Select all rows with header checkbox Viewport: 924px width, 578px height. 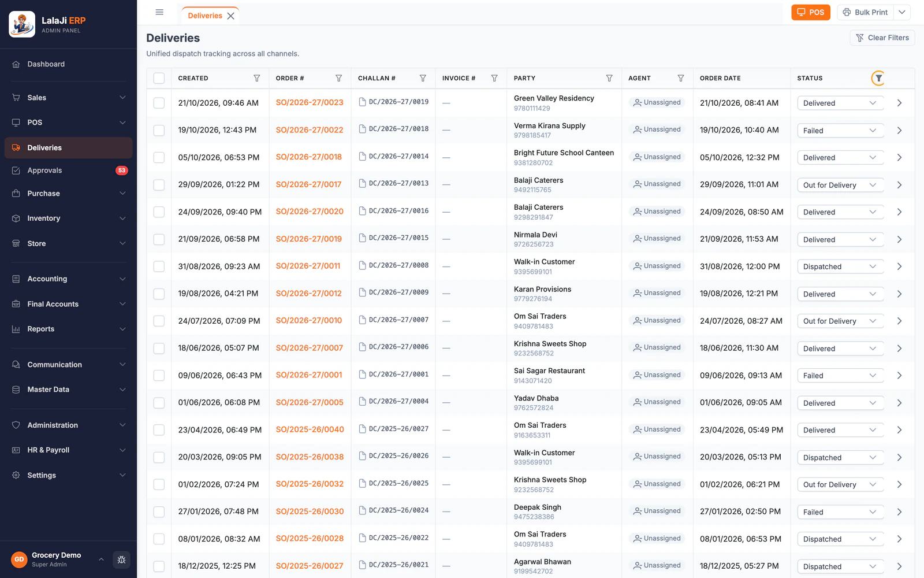point(159,78)
